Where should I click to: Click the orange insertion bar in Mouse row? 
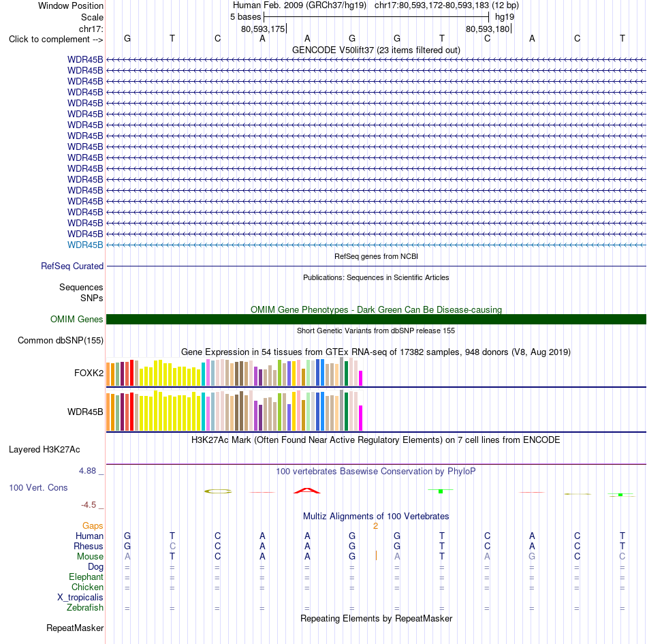point(376,556)
